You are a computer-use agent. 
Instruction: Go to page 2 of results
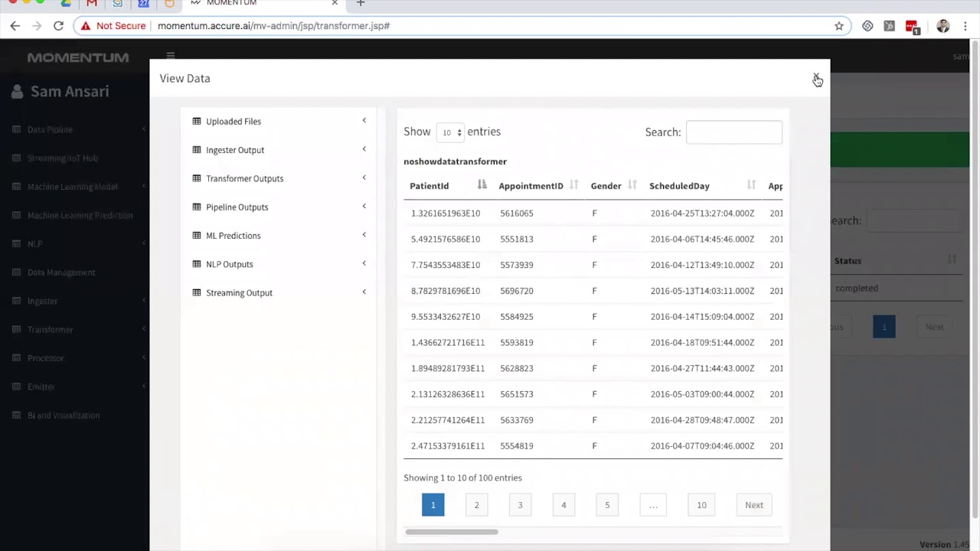pyautogui.click(x=476, y=505)
